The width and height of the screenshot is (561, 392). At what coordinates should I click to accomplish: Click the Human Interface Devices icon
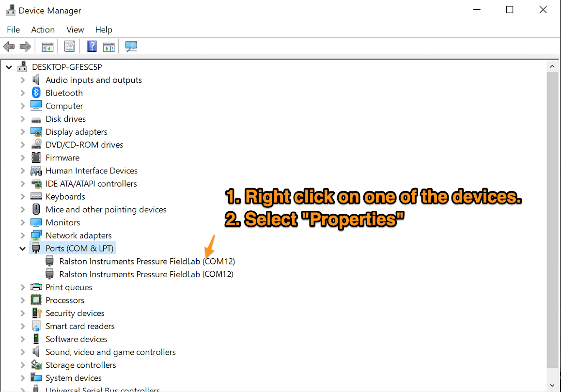pos(36,171)
